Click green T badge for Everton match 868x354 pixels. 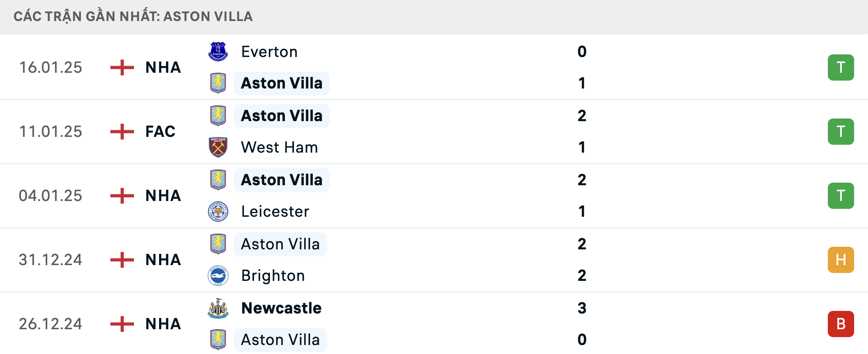(x=841, y=67)
